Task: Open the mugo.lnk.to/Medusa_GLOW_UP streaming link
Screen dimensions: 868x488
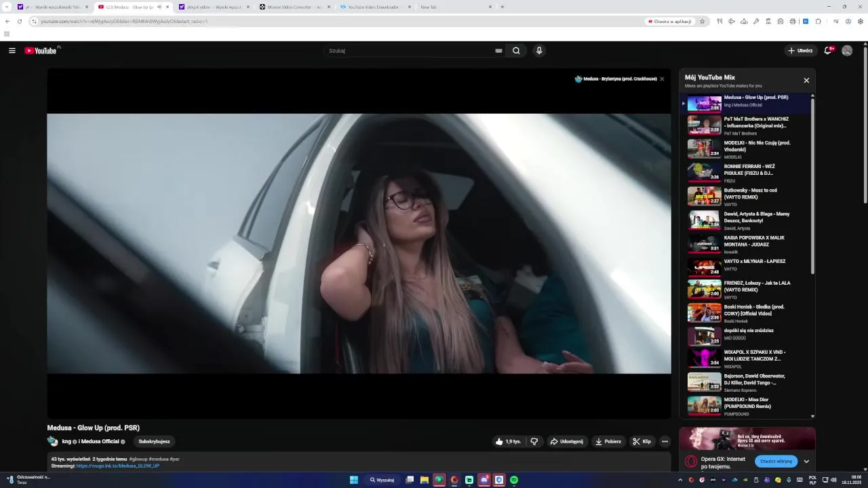Action: [118, 466]
